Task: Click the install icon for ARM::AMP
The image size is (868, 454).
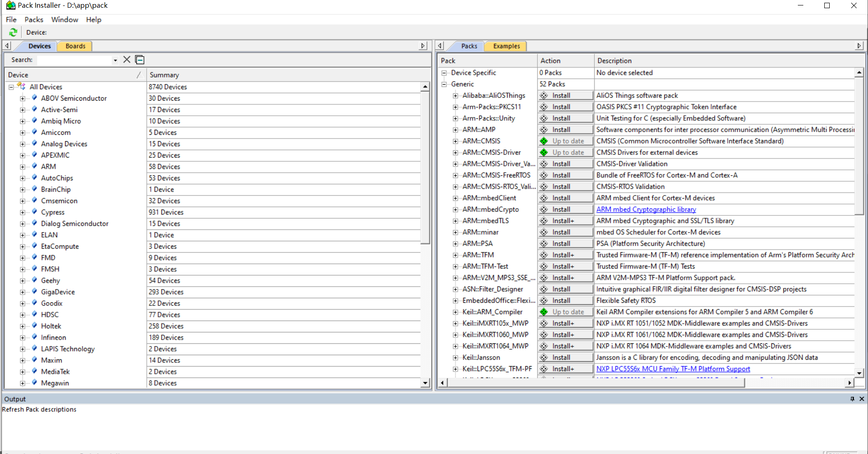Action: tap(544, 130)
